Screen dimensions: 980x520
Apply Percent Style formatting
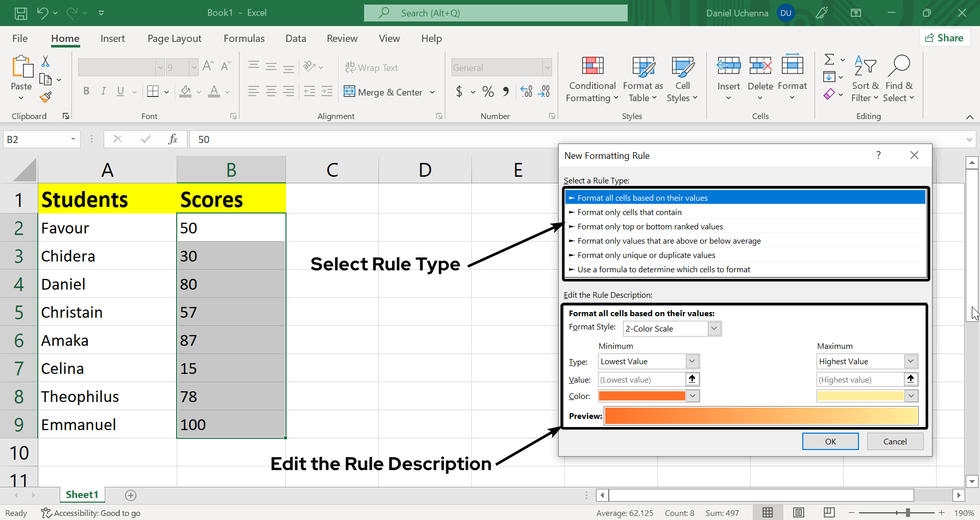point(488,91)
